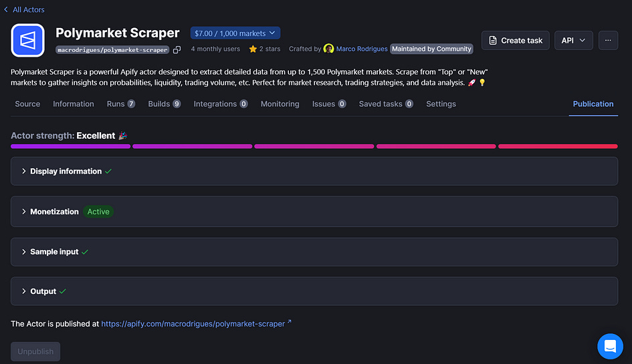Screen dimensions: 632x364
Task: Open the Runs tab
Action: point(120,104)
